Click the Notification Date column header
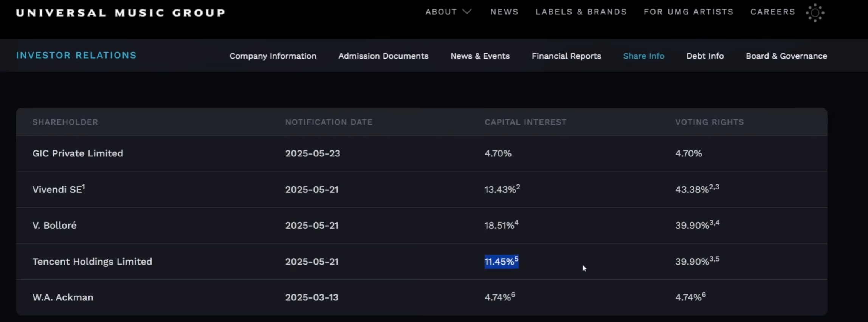Image resolution: width=868 pixels, height=322 pixels. (329, 122)
